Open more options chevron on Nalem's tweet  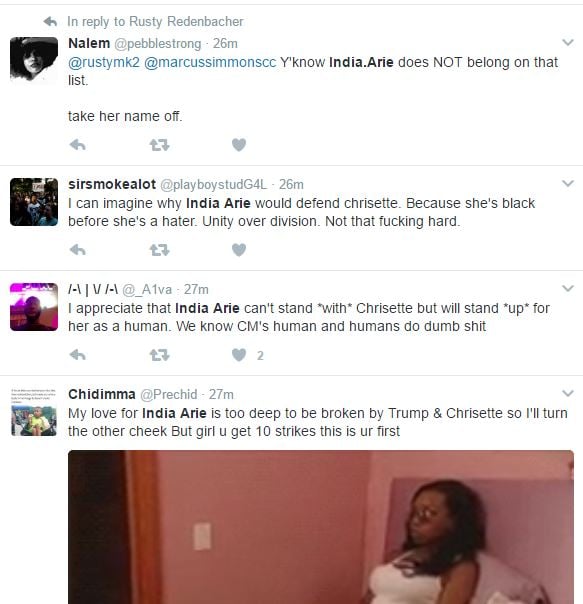click(568, 42)
